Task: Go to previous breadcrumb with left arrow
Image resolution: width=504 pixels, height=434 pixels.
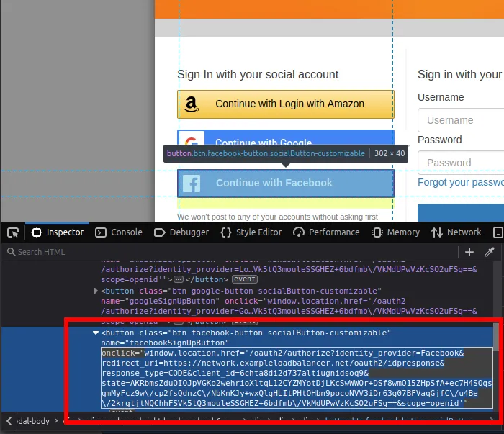Action: [x=9, y=421]
